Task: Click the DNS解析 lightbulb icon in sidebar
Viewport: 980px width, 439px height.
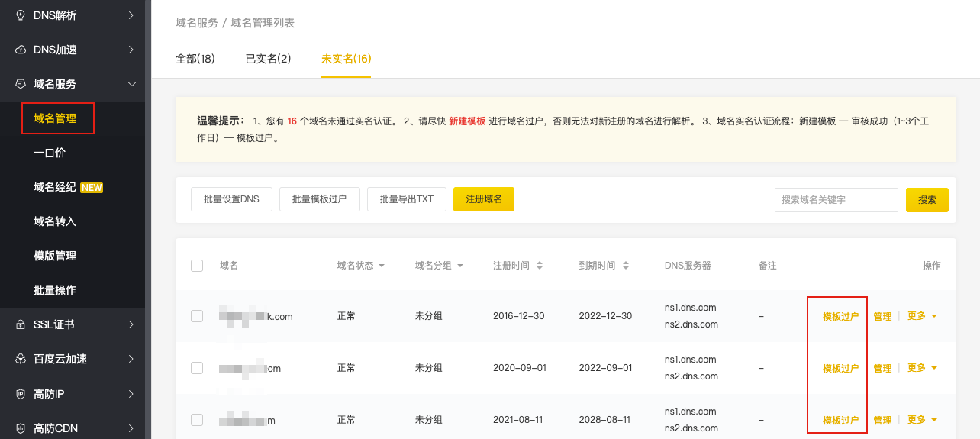Action: point(21,15)
